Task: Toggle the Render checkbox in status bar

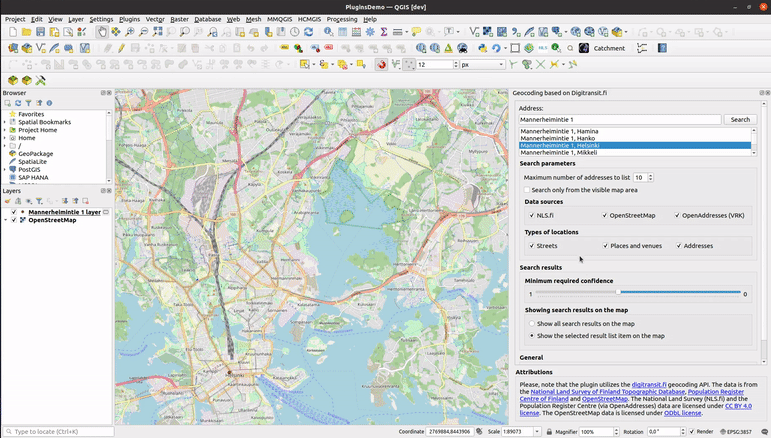Action: [692, 432]
